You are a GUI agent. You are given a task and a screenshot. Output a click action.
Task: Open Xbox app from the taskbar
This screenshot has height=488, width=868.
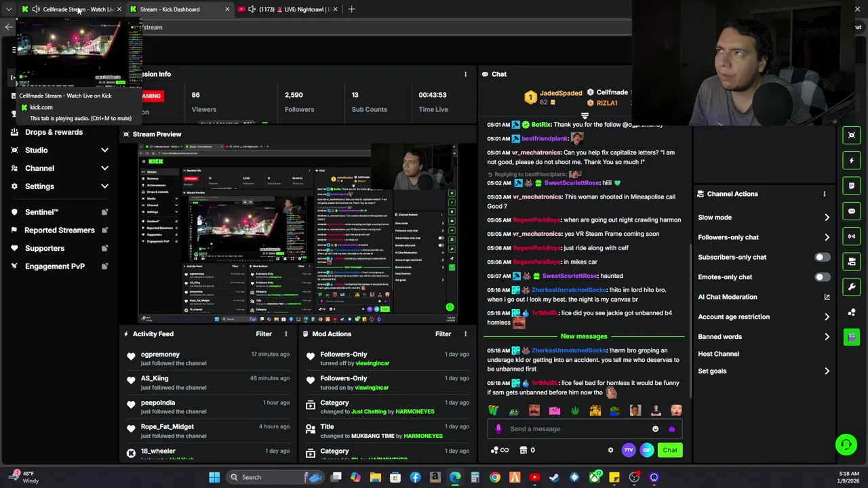(594, 477)
